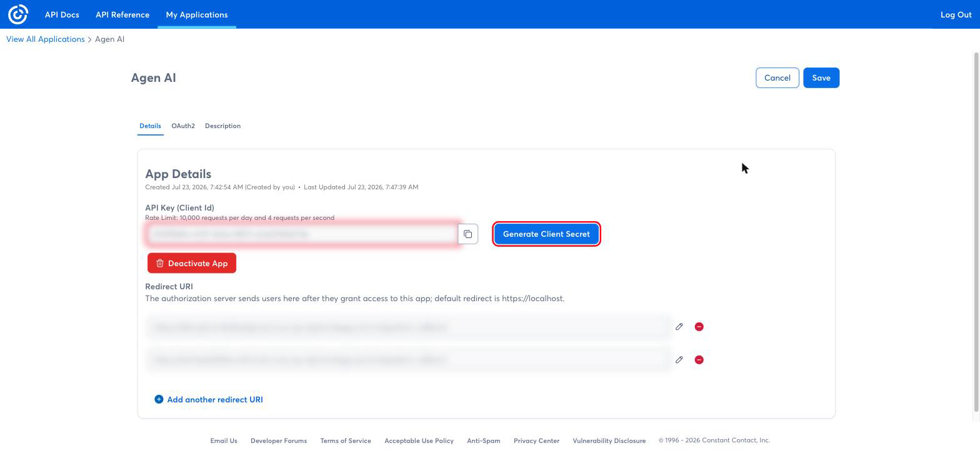980x463 pixels.
Task: Click the Agen AI page heading
Action: [x=153, y=78]
